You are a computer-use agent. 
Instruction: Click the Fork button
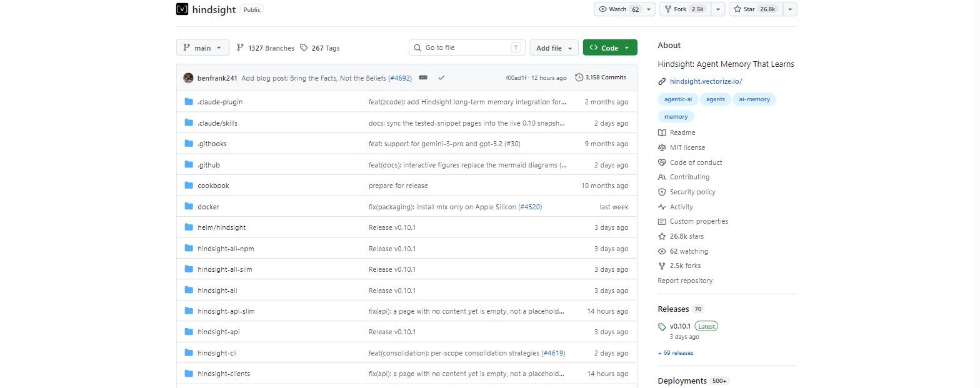pyautogui.click(x=686, y=9)
